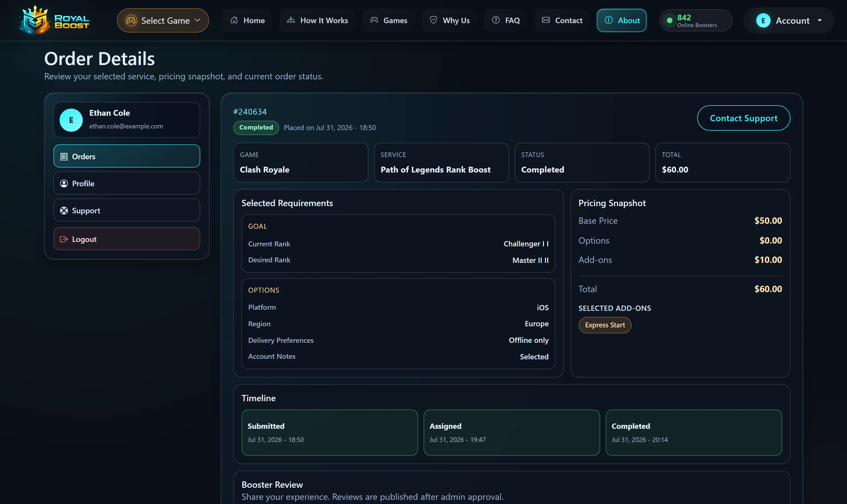Click the Order Details heading
The image size is (847, 504).
coord(100,59)
